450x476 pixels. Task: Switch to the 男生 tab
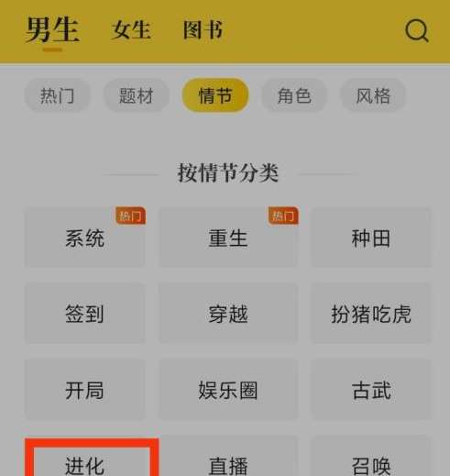(x=52, y=30)
